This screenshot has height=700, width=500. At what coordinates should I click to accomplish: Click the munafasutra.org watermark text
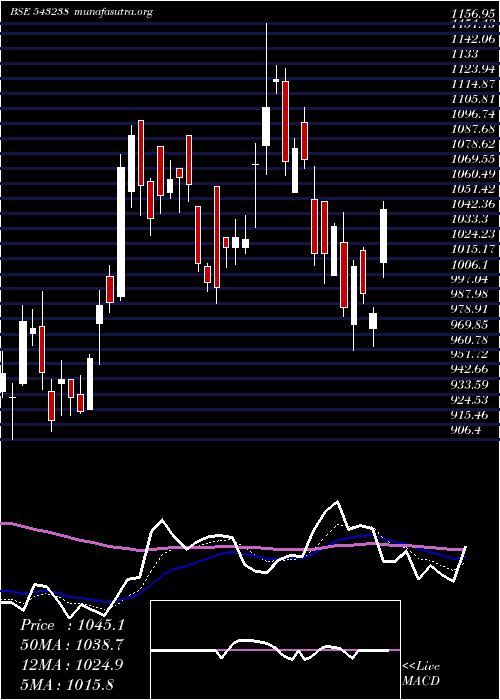click(112, 12)
